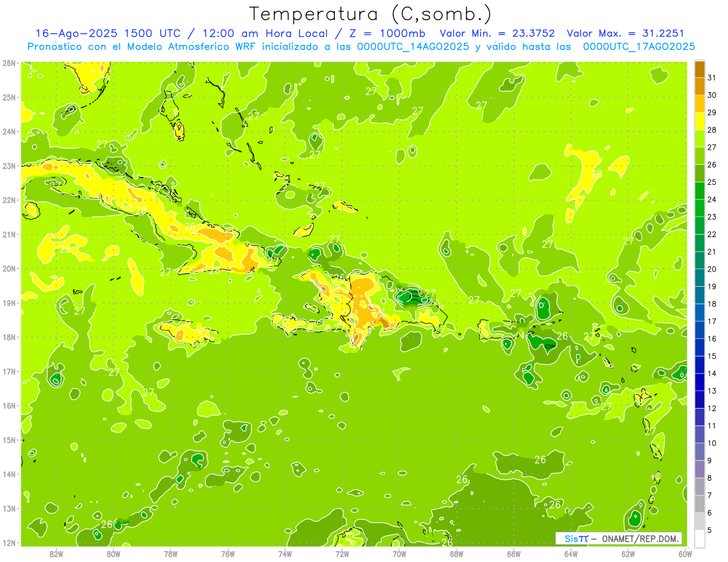Select the blue color bar segment between 15 and 16
This screenshot has height=562, width=728.
699,347
